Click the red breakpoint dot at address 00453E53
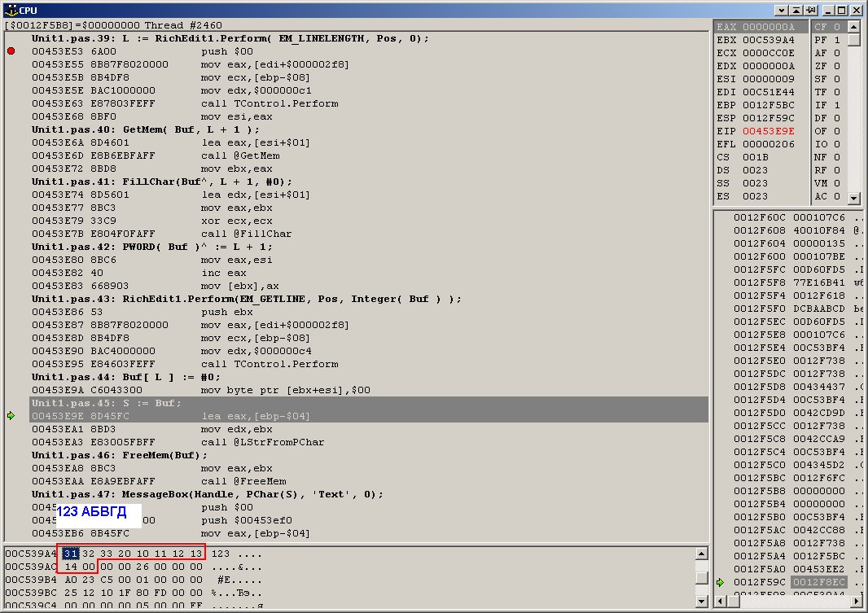868x613 pixels. pos(11,51)
